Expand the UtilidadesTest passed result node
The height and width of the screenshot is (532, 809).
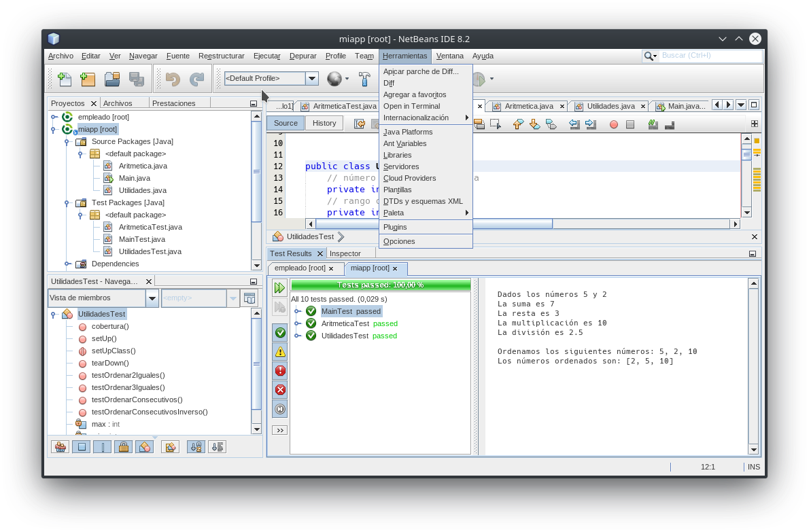point(298,336)
